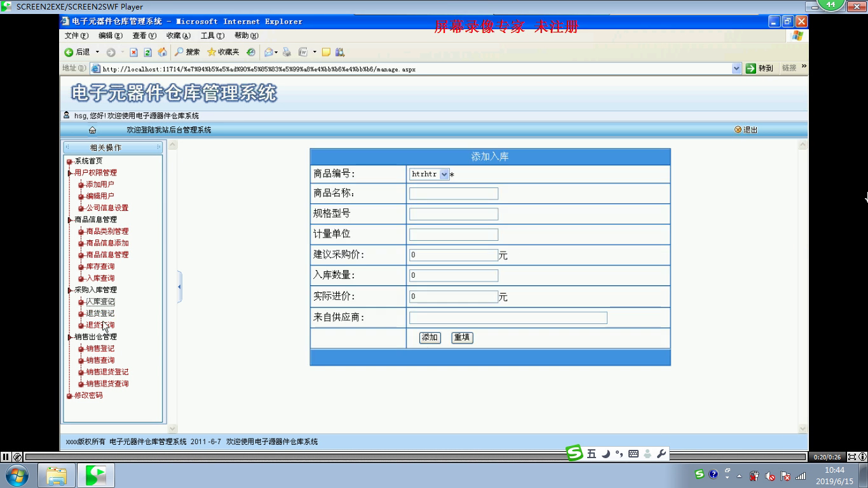Click the Refresh page icon

coord(147,52)
